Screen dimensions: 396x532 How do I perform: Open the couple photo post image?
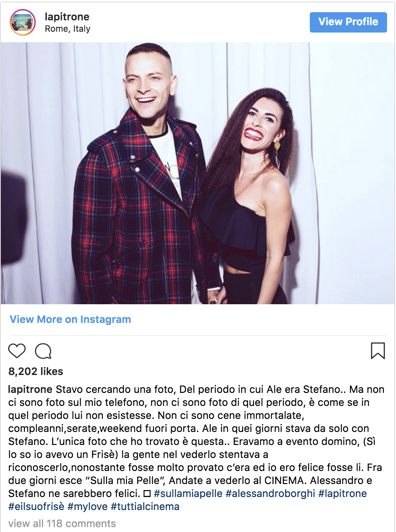(198, 173)
